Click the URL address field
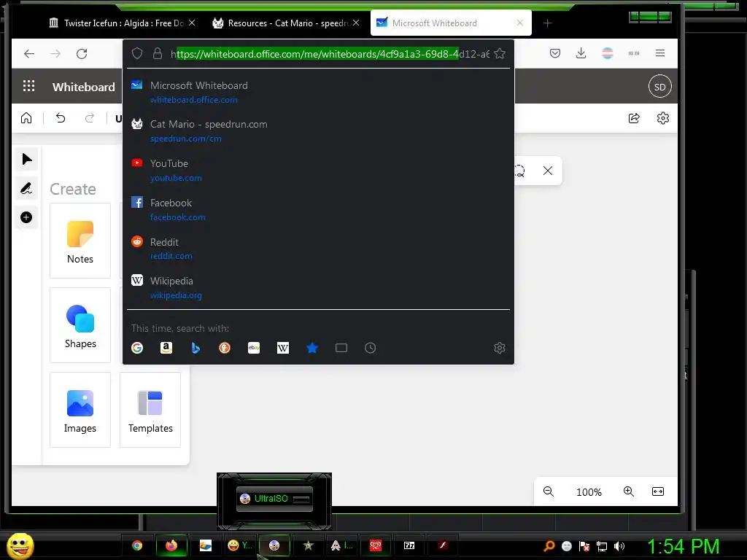The width and height of the screenshot is (747, 560). tap(330, 54)
